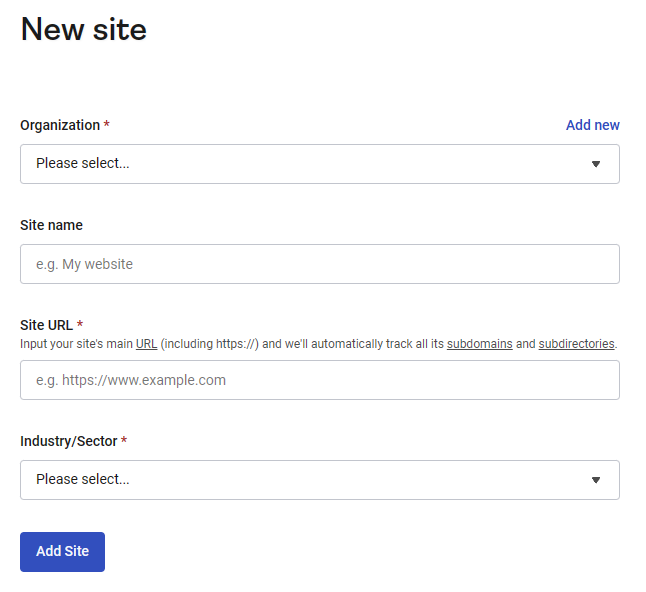646x592 pixels.
Task: Click the Site URL help text
Action: pos(300,344)
